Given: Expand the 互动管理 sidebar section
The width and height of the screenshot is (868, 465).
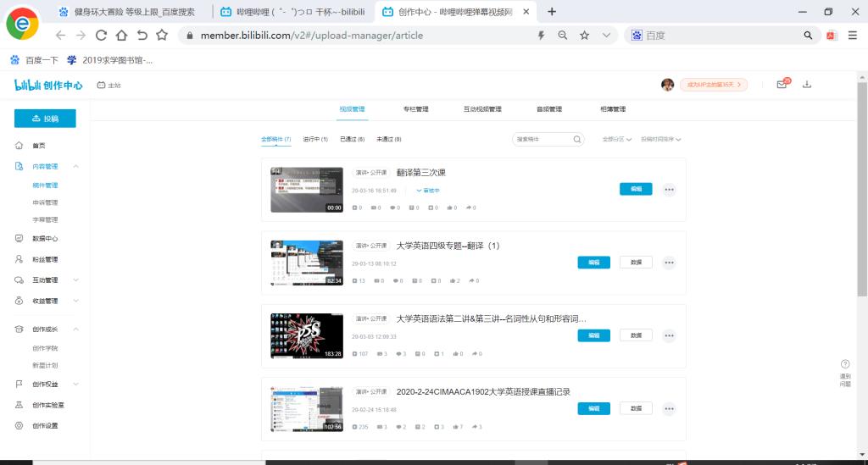Looking at the screenshot, I should 75,280.
